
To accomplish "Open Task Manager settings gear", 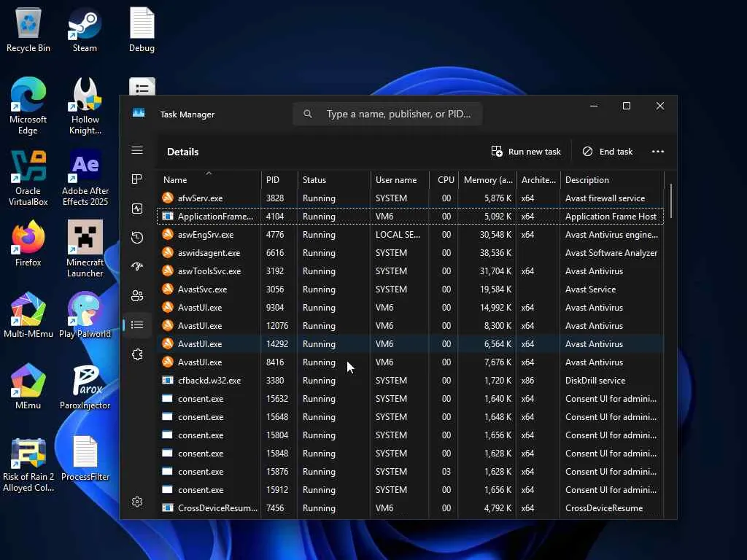I will (137, 502).
